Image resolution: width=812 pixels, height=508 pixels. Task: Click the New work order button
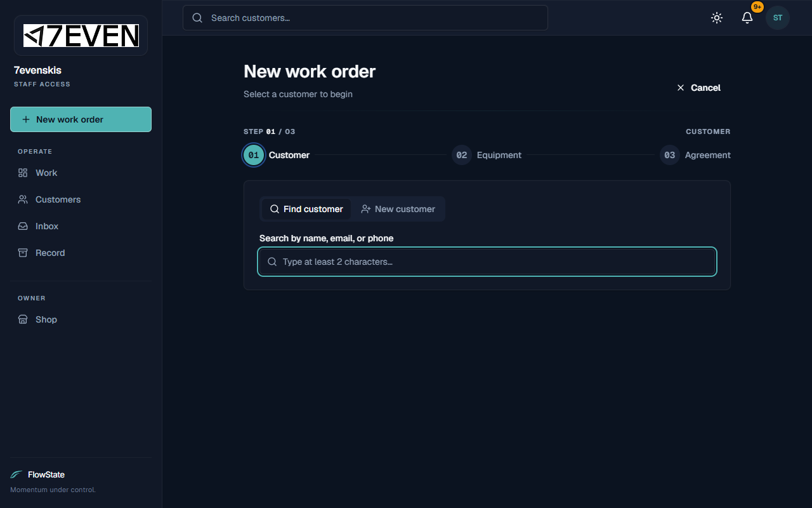[81, 119]
